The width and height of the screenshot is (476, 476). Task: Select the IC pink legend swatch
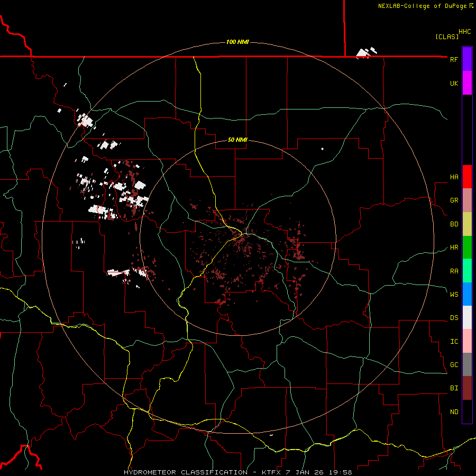[x=467, y=341]
